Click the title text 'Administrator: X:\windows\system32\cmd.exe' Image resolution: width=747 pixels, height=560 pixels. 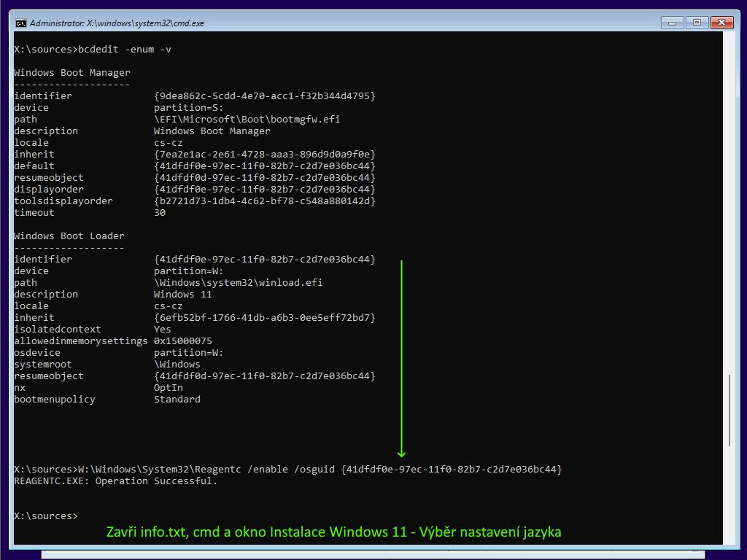click(x=117, y=23)
